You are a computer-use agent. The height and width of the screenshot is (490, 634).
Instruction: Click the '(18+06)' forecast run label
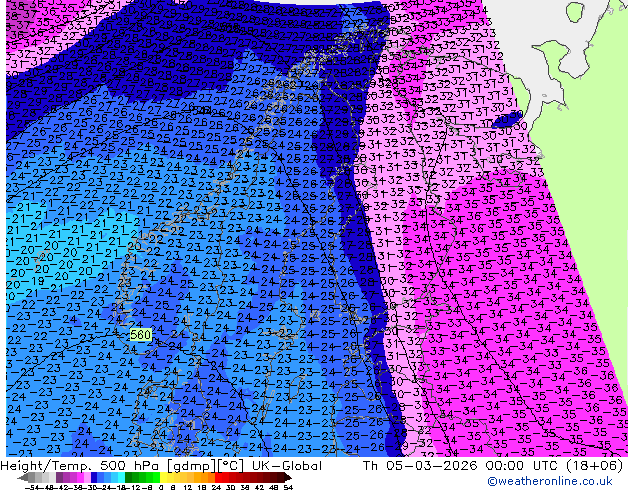594,466
